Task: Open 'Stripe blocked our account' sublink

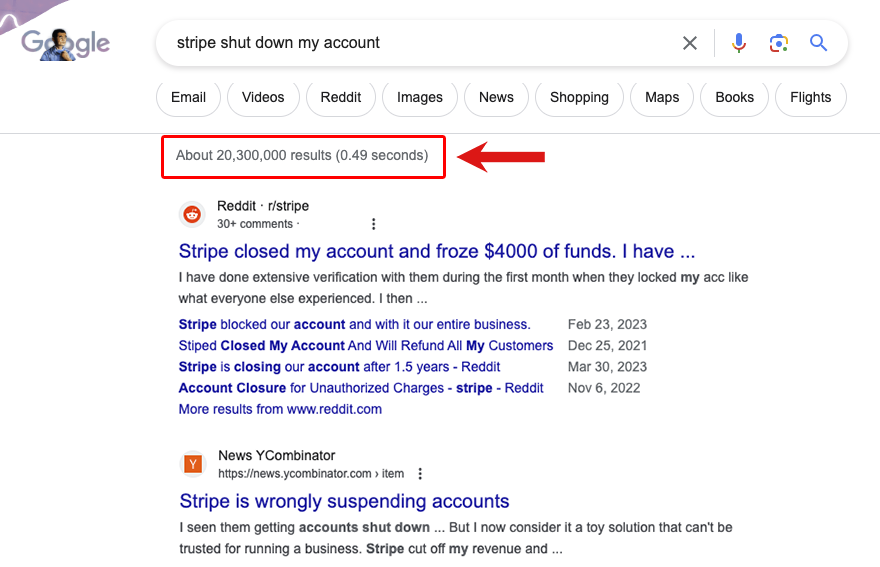Action: click(354, 324)
